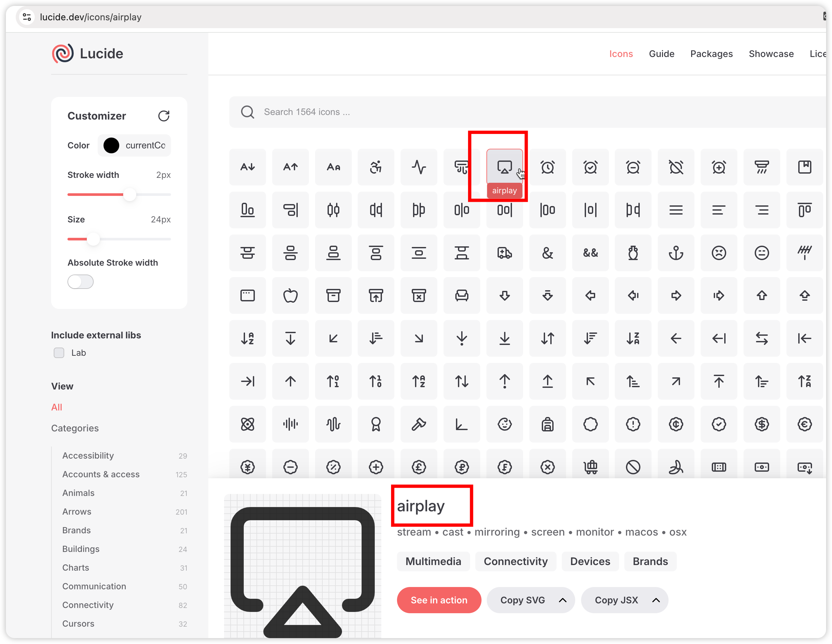Click the Stroke width slider handle
Viewport: 832px width, 644px height.
pos(129,195)
